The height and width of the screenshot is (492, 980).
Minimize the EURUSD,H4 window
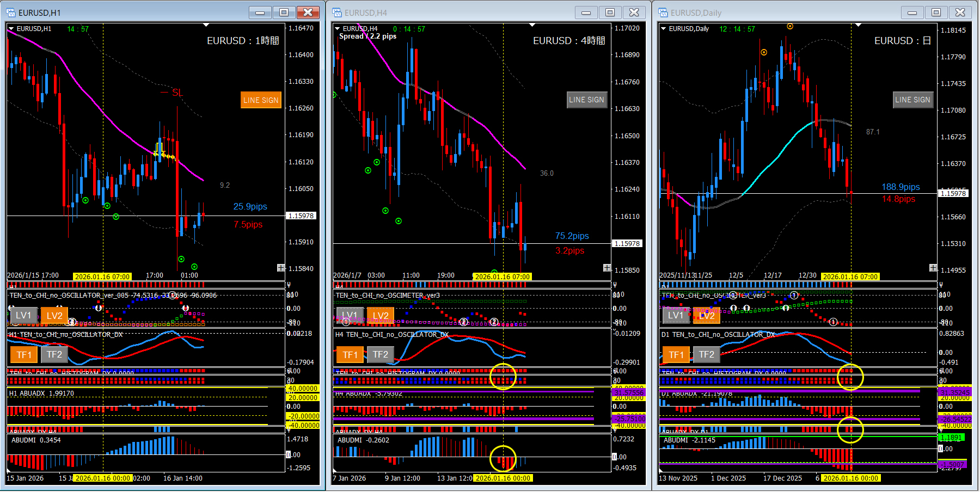click(x=586, y=12)
